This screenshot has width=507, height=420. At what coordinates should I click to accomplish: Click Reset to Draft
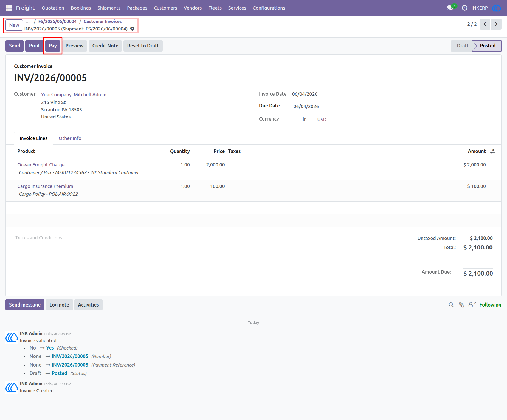tap(143, 46)
